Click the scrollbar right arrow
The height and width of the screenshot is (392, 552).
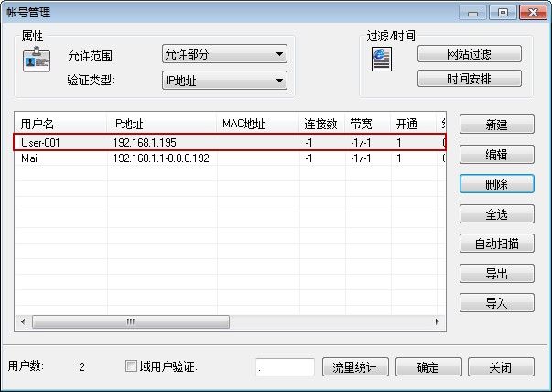[438, 321]
